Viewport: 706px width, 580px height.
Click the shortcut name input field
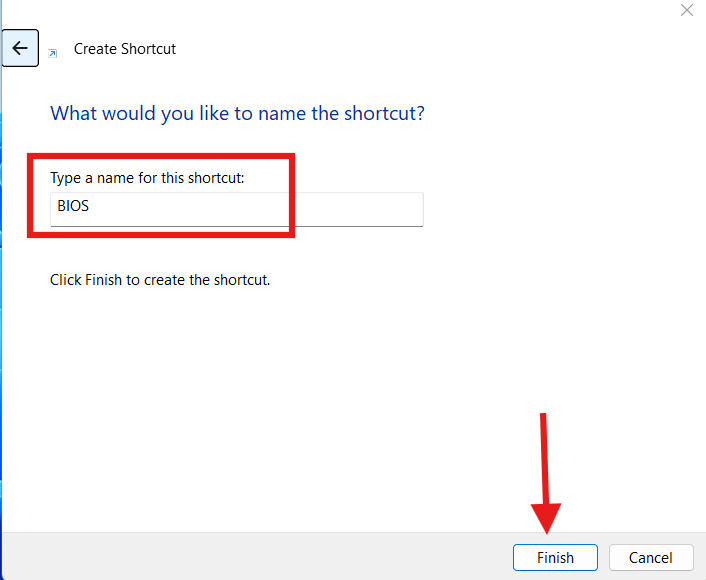pyautogui.click(x=236, y=209)
